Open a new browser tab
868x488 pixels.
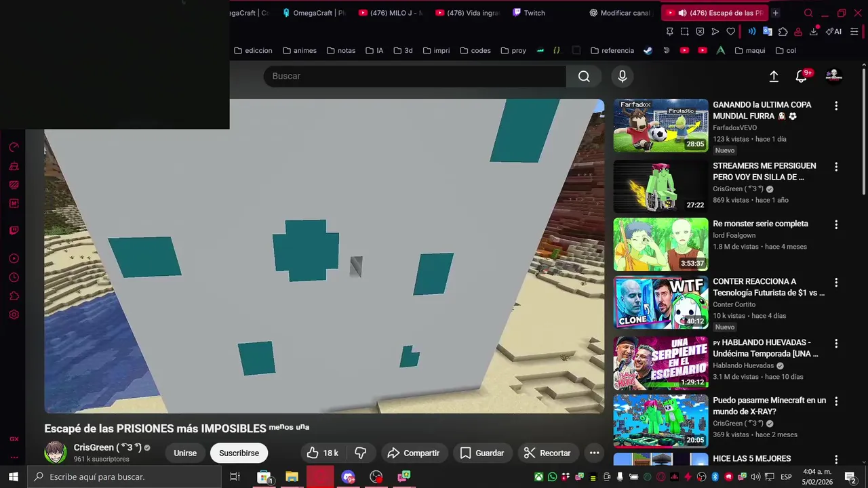pos(775,13)
